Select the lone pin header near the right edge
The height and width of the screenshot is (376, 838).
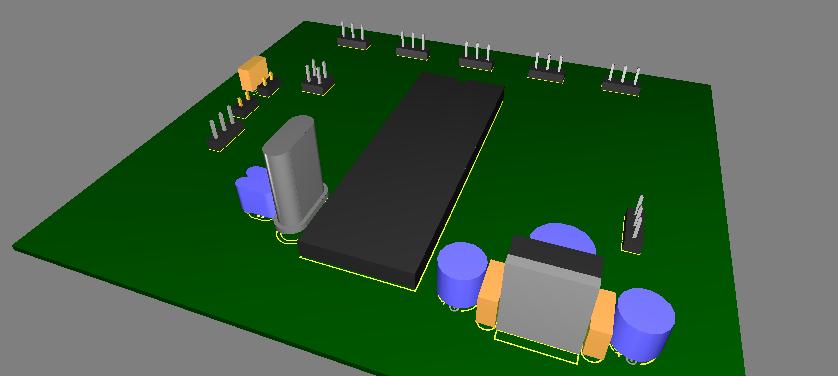click(x=634, y=225)
